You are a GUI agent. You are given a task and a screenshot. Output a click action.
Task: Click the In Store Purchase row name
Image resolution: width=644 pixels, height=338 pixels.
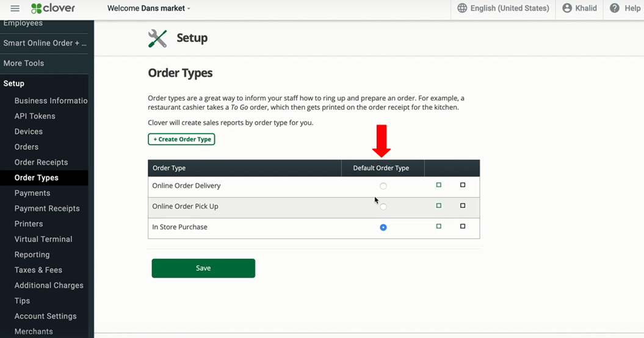[180, 227]
